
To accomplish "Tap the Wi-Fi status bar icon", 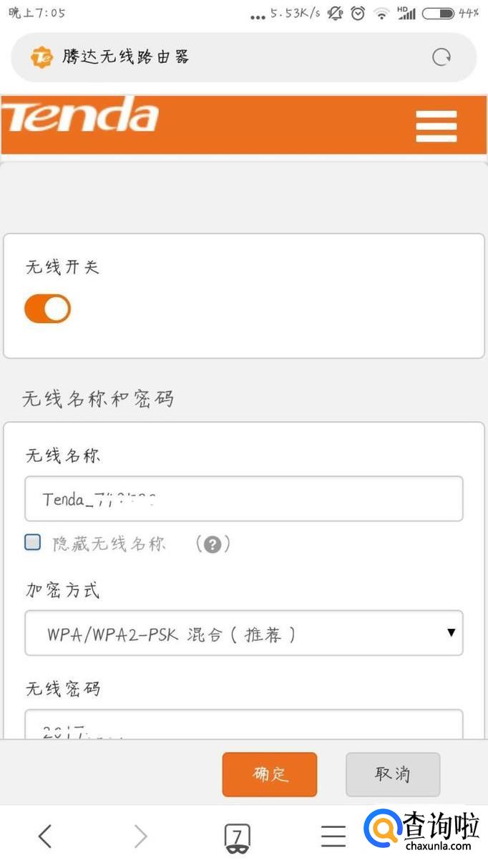I will (381, 13).
